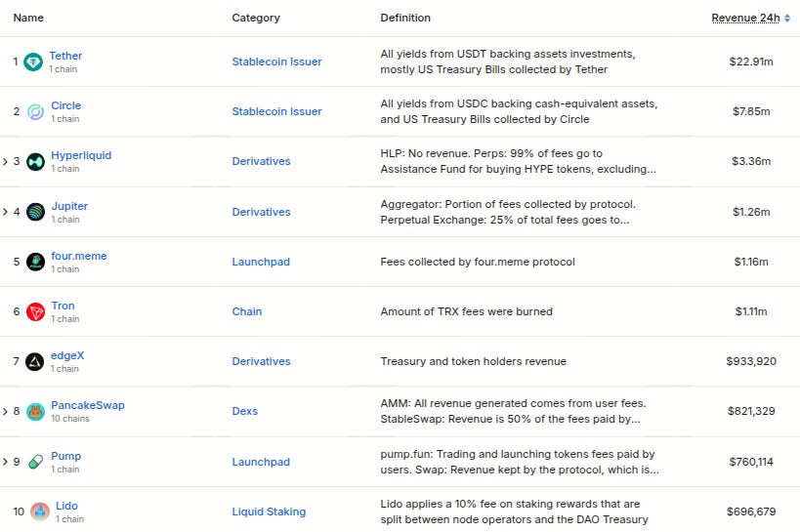Viewport: 800px width, 532px height.
Task: Select Tether revenue value $22.91m
Action: (x=751, y=61)
